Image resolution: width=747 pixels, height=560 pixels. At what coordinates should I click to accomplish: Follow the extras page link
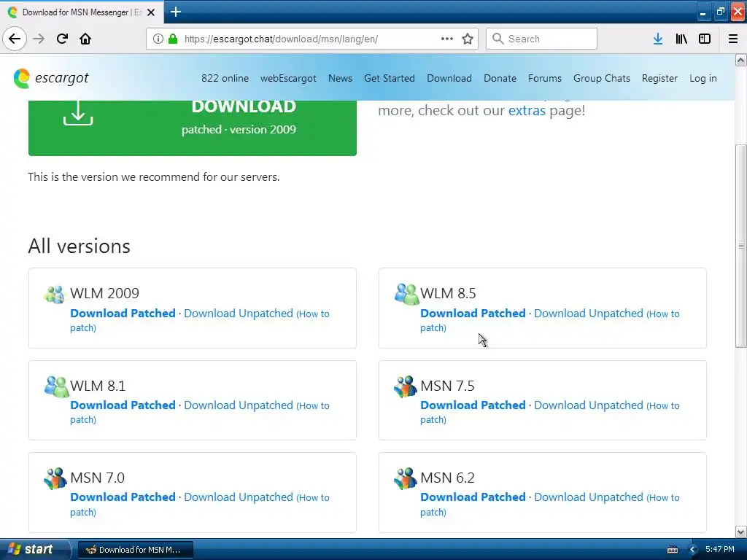click(527, 111)
